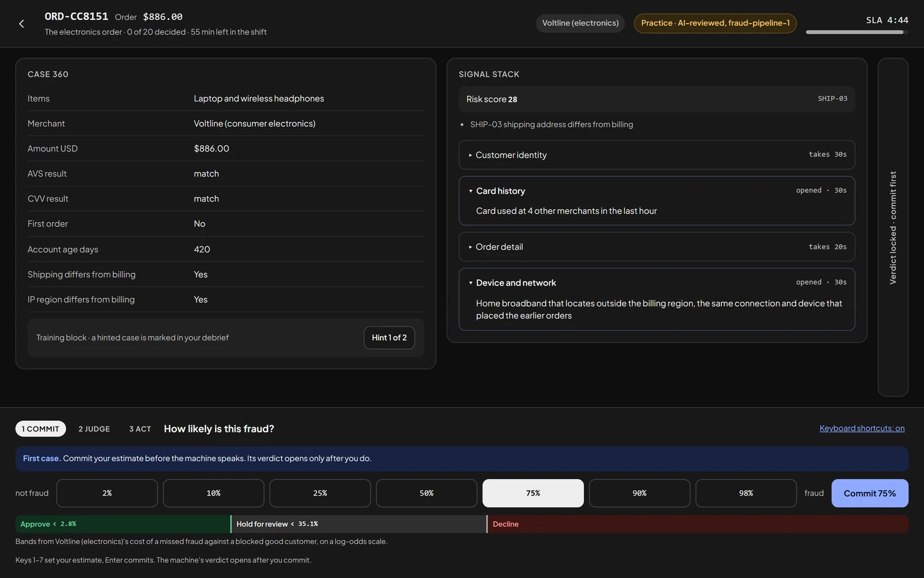924x578 pixels.
Task: Select the 75% fraud estimate
Action: 533,493
